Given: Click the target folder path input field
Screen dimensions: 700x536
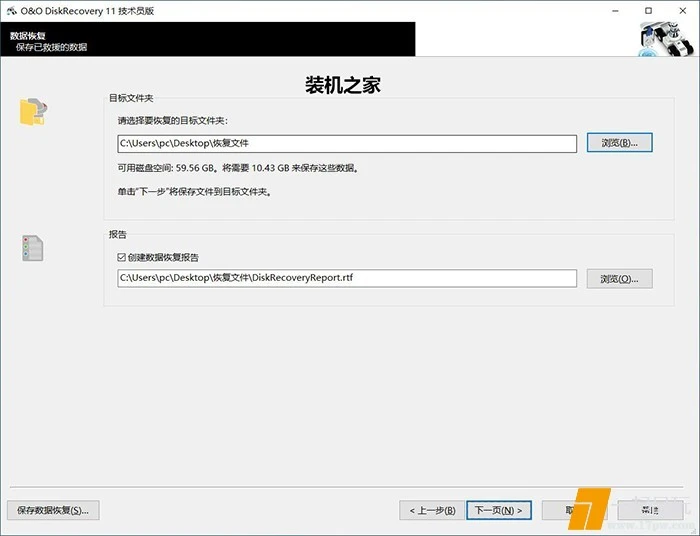Looking at the screenshot, I should pos(346,144).
